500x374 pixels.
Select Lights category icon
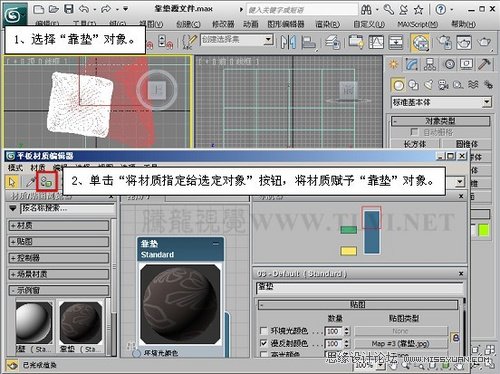pyautogui.click(x=428, y=85)
